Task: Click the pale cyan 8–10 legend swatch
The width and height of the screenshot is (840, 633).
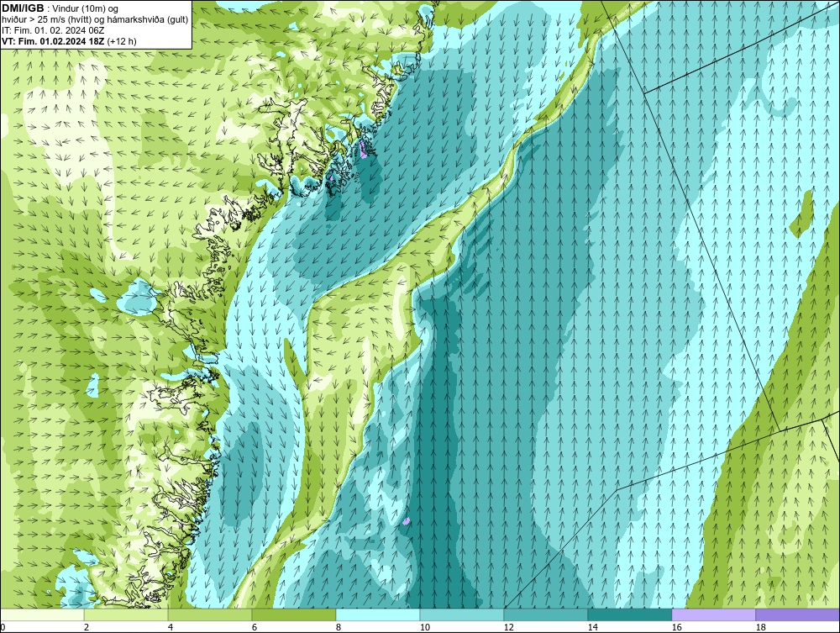Action: (x=378, y=615)
